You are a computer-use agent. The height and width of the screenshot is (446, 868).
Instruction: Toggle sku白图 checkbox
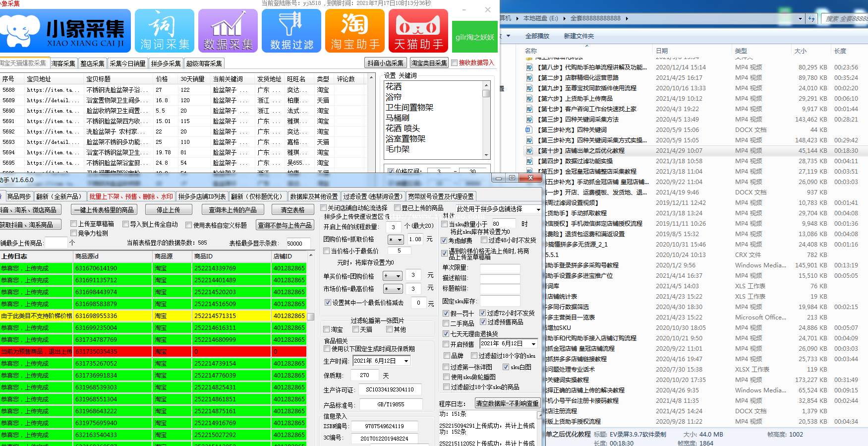click(506, 367)
